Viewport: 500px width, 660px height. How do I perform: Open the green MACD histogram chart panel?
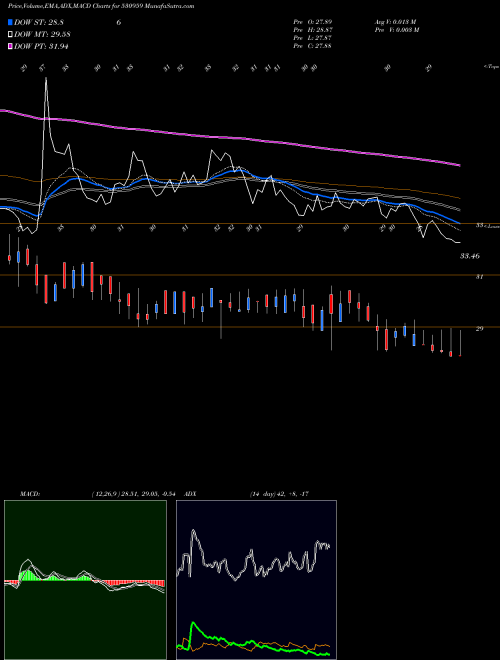click(x=85, y=580)
